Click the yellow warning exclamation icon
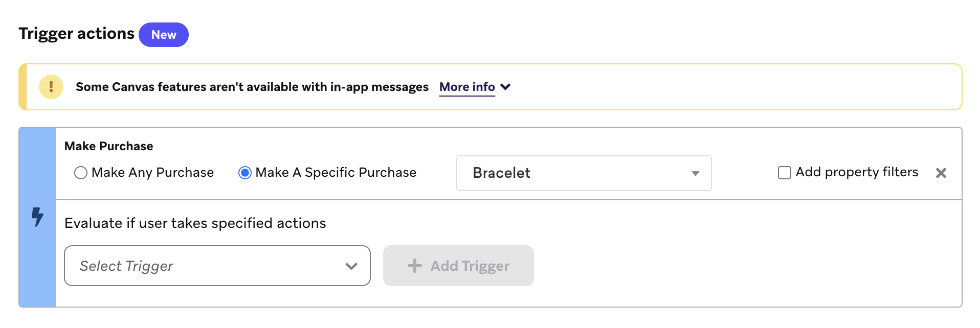Image resolution: width=980 pixels, height=328 pixels. pyautogui.click(x=51, y=87)
